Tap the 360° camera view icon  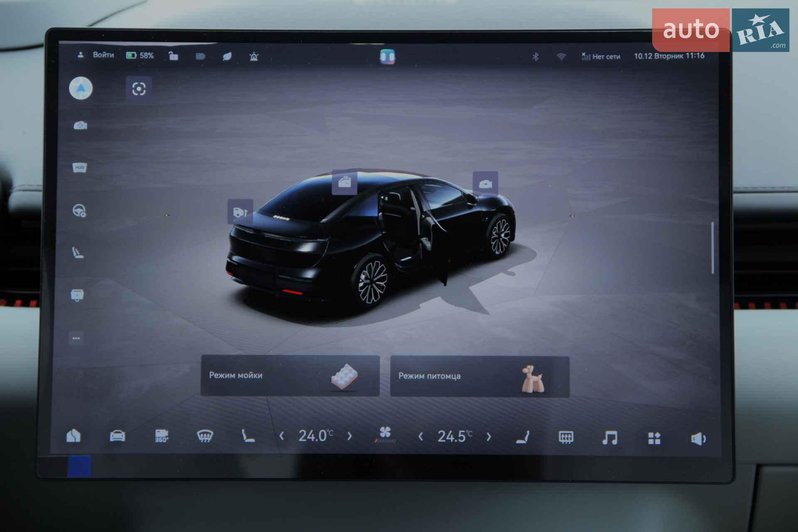click(161, 436)
